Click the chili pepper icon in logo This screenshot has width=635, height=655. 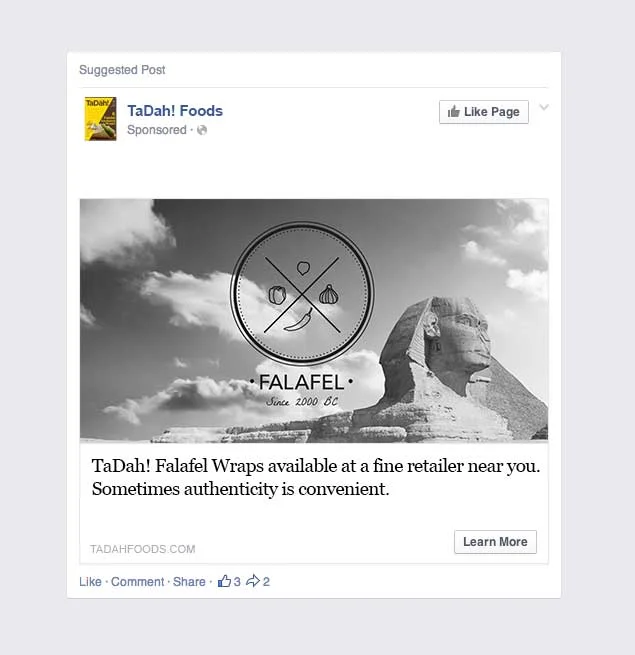tap(299, 320)
